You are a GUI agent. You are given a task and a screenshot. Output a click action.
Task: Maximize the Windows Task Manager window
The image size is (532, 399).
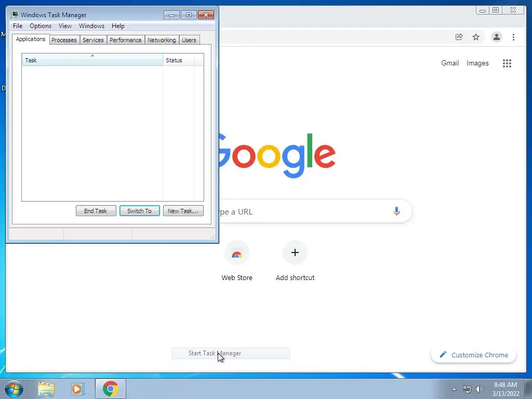tap(189, 15)
